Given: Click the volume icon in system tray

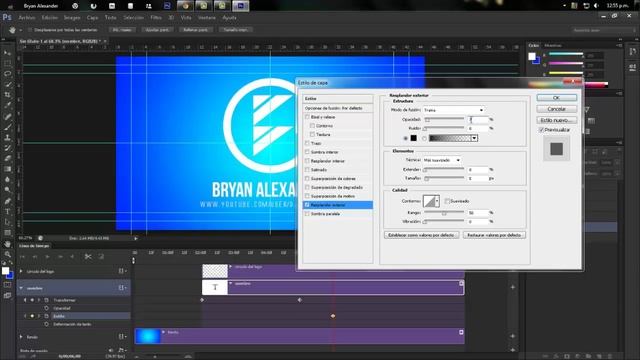Looking at the screenshot, I should 596,6.
